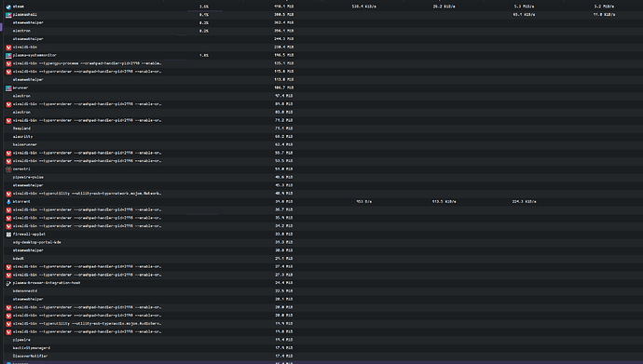Click the memory value in the corectrl row
The width and height of the screenshot is (643, 364).
[284, 169]
